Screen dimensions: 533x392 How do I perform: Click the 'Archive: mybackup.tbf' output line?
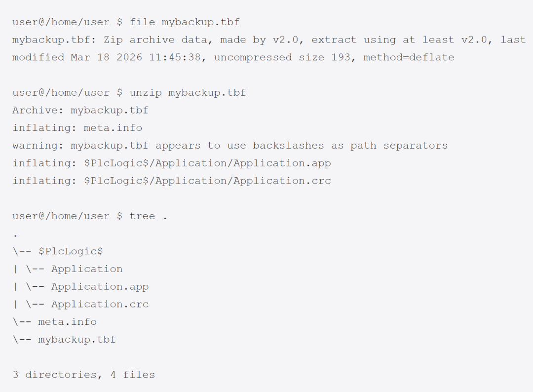coord(80,110)
